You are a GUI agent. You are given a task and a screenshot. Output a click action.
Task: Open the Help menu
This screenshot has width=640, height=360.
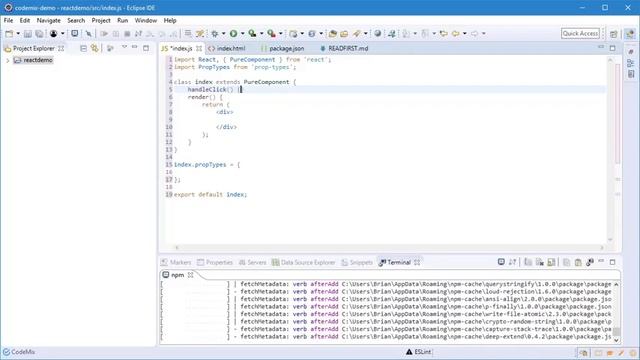pyautogui.click(x=170, y=20)
